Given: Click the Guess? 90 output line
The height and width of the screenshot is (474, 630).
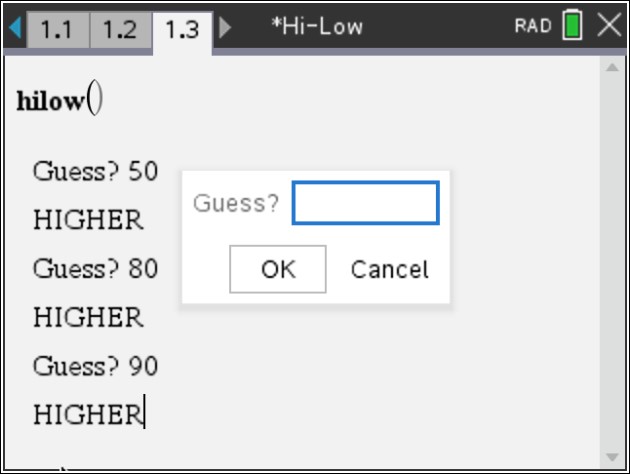Looking at the screenshot, I should point(95,366).
